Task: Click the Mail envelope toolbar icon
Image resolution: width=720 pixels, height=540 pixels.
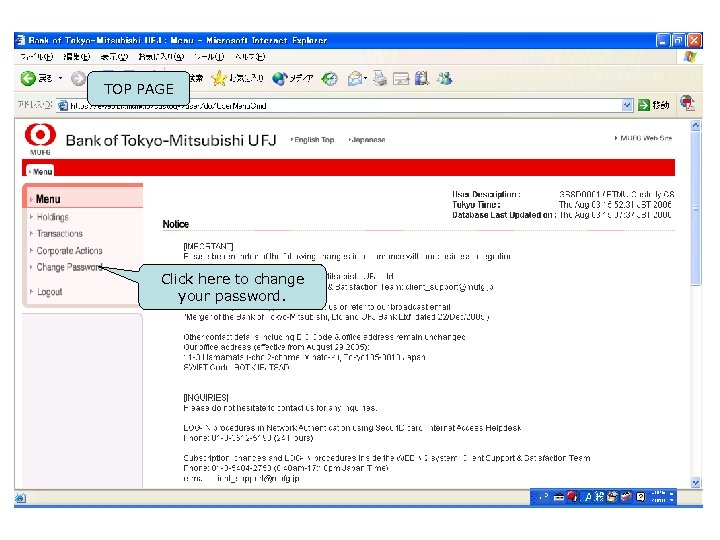Action: pyautogui.click(x=354, y=79)
